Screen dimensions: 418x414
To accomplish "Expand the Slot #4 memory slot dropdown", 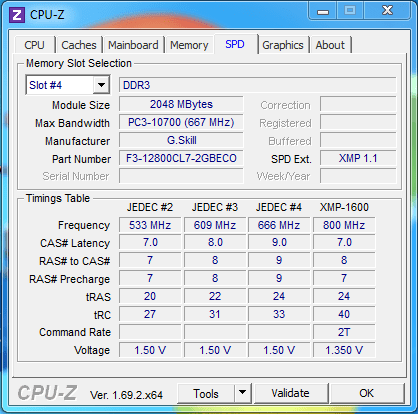I will click(101, 85).
